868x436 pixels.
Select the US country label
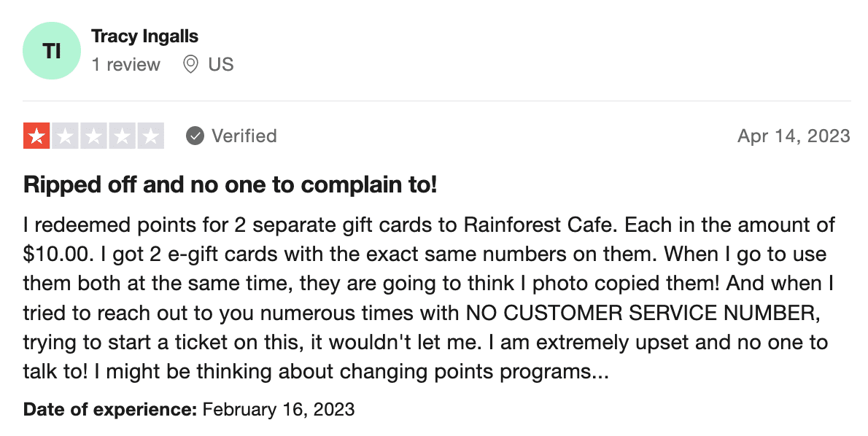[221, 65]
